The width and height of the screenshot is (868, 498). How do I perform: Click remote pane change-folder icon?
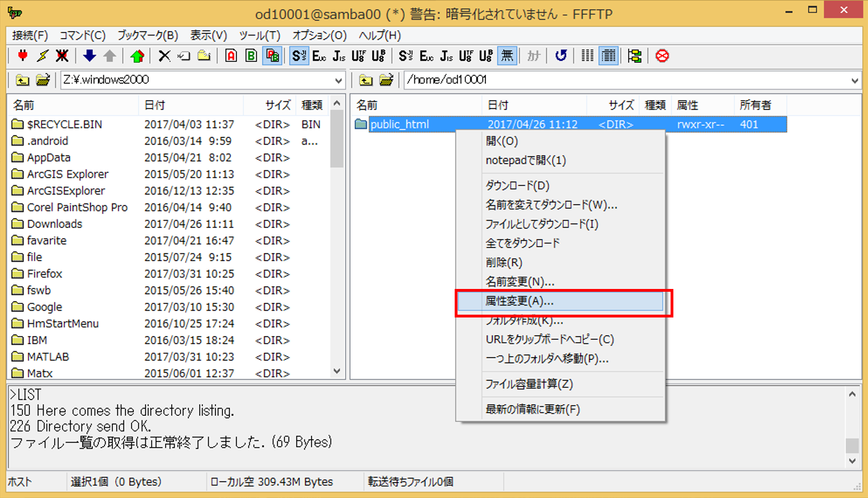pos(386,80)
